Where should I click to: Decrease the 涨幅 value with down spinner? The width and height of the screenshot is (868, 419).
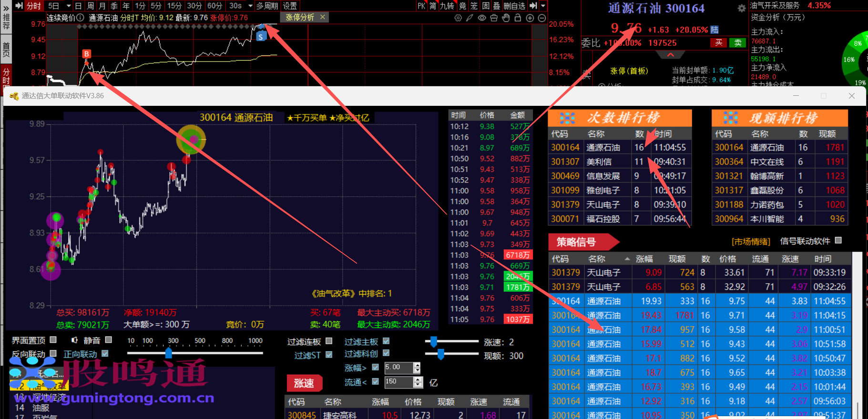point(417,370)
